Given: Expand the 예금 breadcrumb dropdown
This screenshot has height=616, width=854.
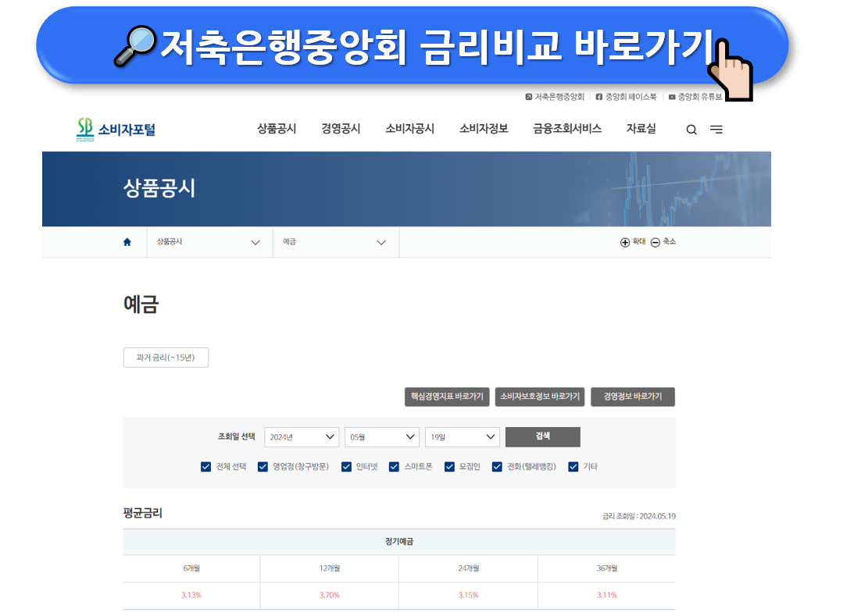Looking at the screenshot, I should pyautogui.click(x=335, y=242).
